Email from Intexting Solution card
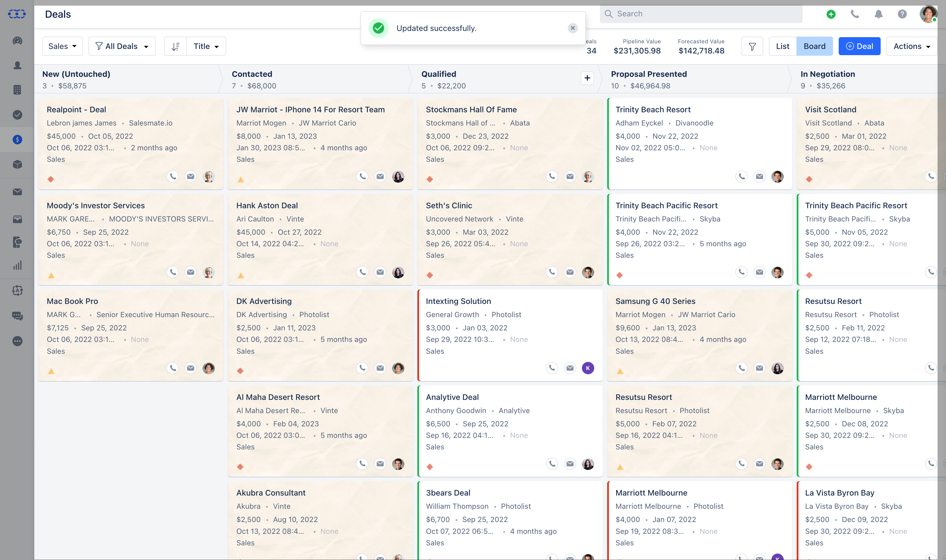The height and width of the screenshot is (560, 946). (570, 368)
